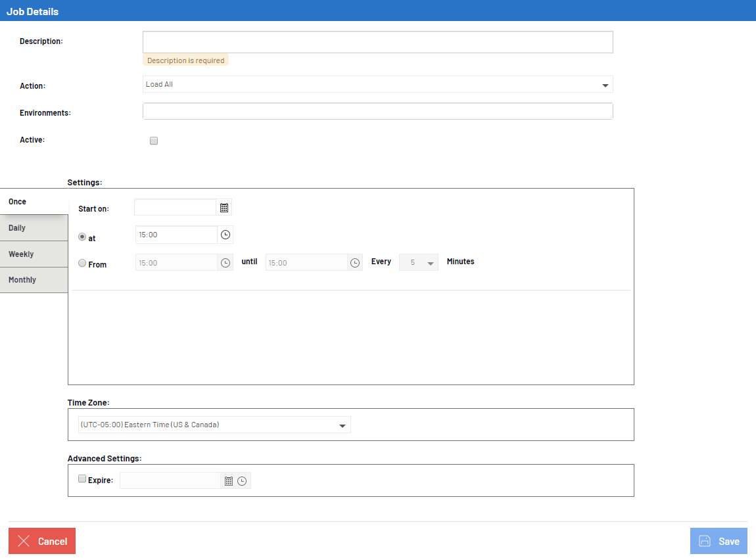Expand the Every minutes interval dropdown
Screen dimensions: 756x558
coord(419,263)
